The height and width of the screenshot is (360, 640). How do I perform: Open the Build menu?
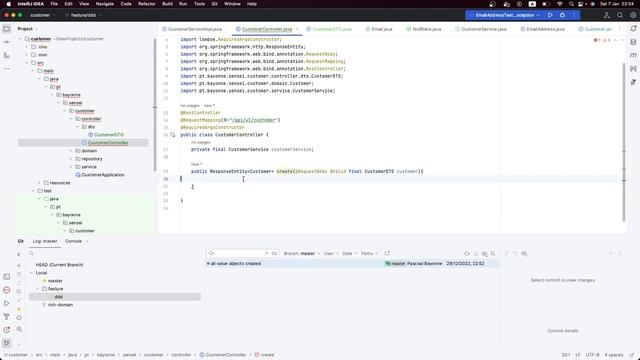tap(167, 4)
